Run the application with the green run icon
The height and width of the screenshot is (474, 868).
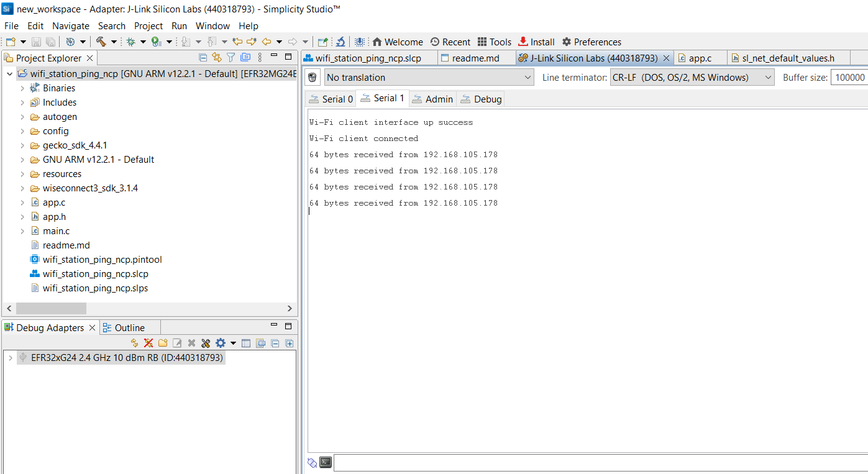155,42
